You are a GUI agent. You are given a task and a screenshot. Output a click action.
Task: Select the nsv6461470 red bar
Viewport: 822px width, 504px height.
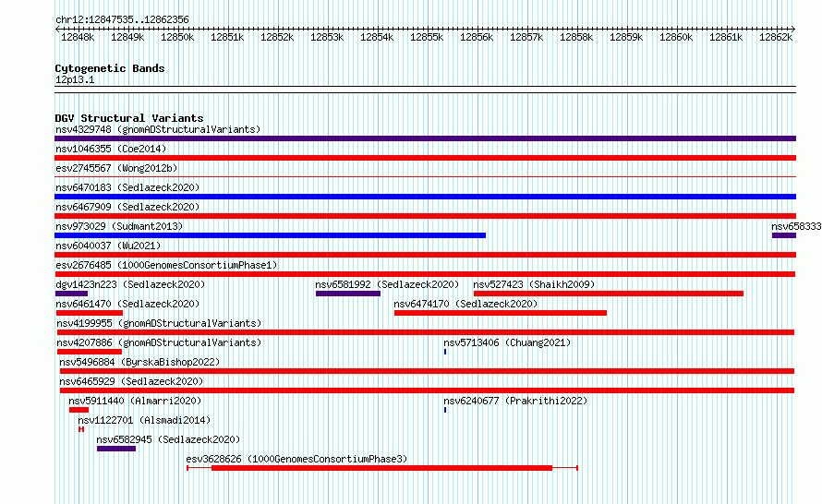click(90, 313)
